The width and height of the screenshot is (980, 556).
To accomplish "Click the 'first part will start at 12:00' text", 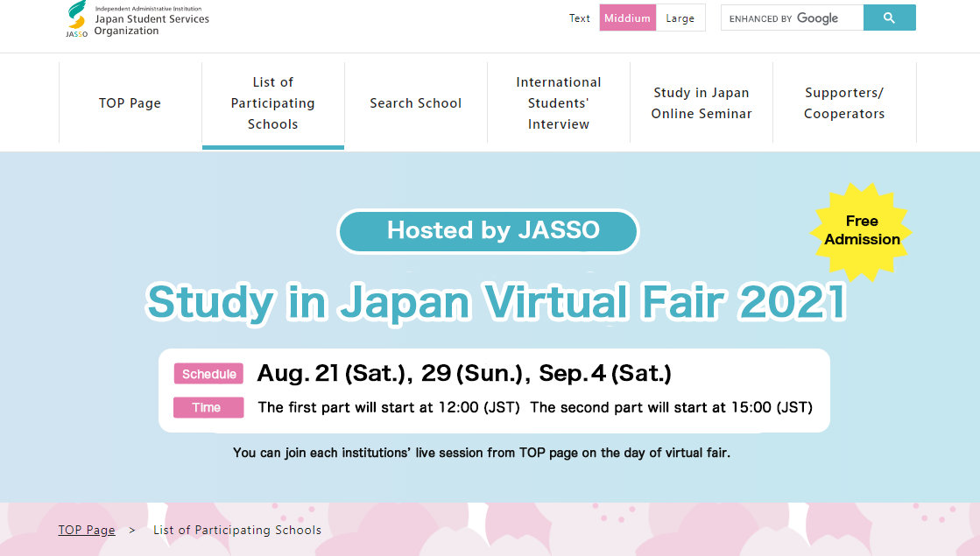I will (x=389, y=407).
